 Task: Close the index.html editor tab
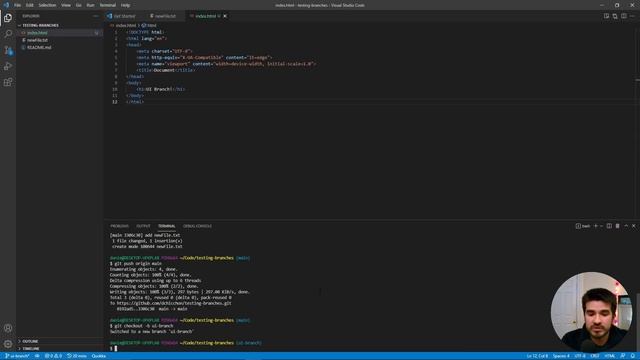(225, 16)
